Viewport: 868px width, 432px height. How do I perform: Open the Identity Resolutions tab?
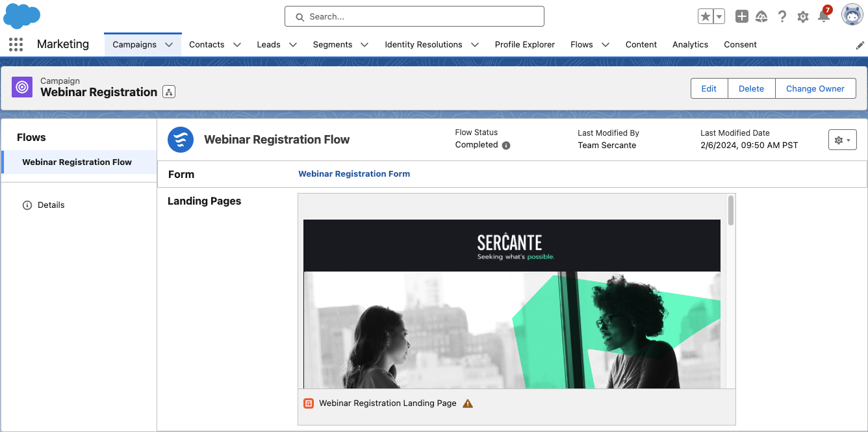click(424, 45)
